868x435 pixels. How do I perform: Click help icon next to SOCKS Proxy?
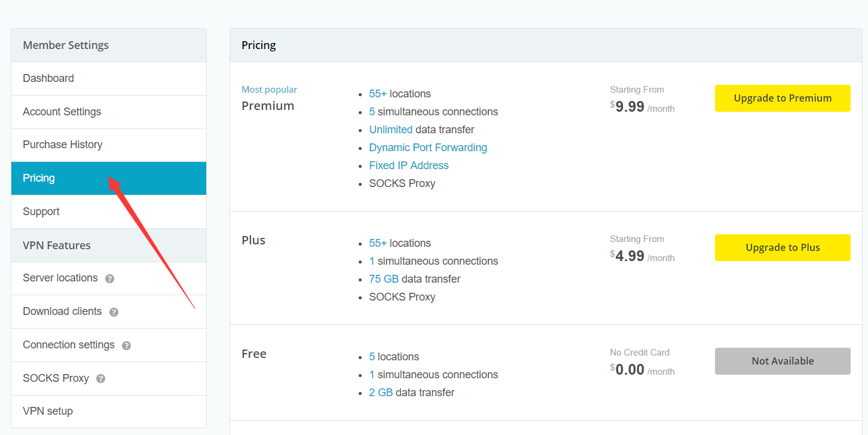(x=100, y=379)
